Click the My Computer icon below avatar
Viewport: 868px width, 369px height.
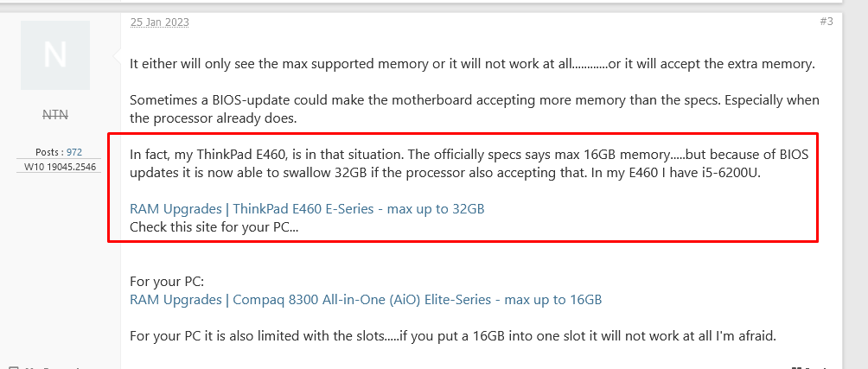(13, 366)
